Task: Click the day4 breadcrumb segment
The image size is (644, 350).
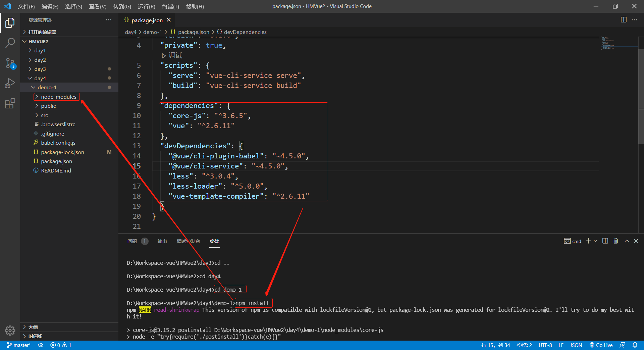Action: coord(130,32)
